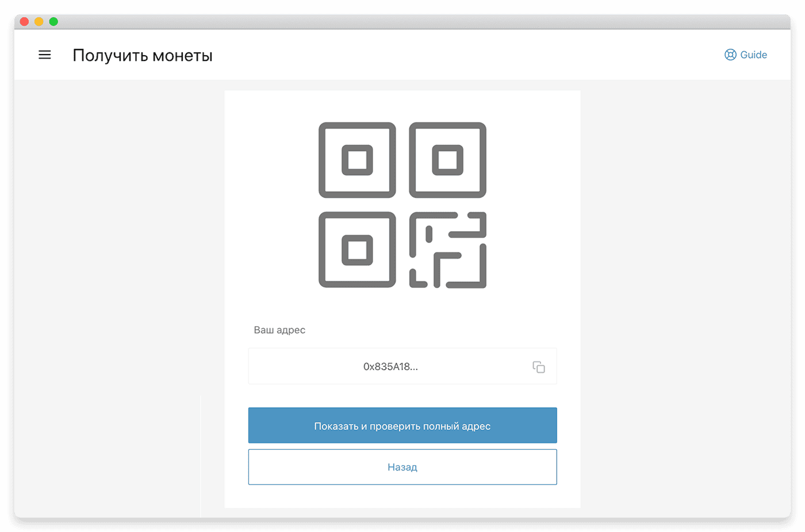Click the center of the QR code
Screen dimensions: 805x532
point(402,205)
